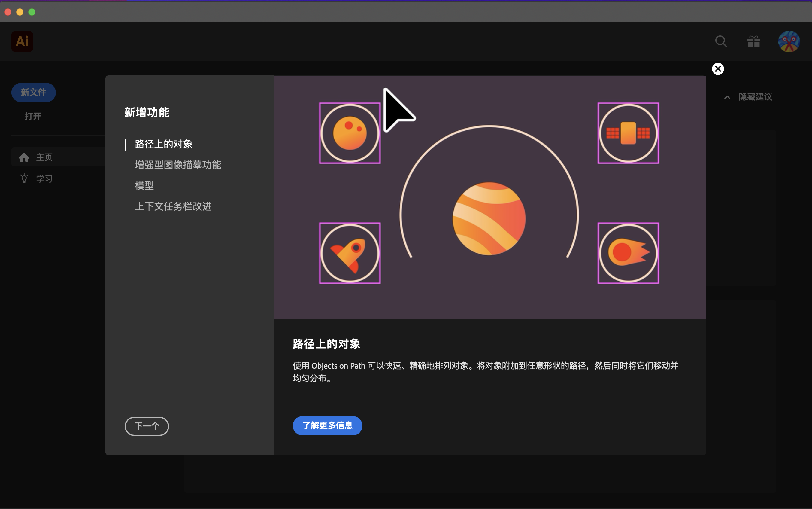Select 路径上的对象 in feature list
Image resolution: width=812 pixels, height=509 pixels.
(163, 145)
